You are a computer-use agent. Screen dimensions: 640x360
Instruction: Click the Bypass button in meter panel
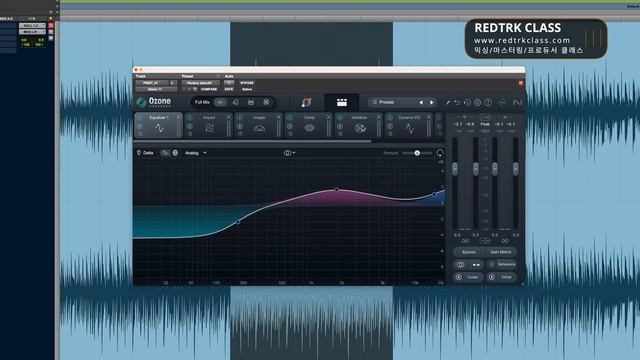tap(469, 252)
